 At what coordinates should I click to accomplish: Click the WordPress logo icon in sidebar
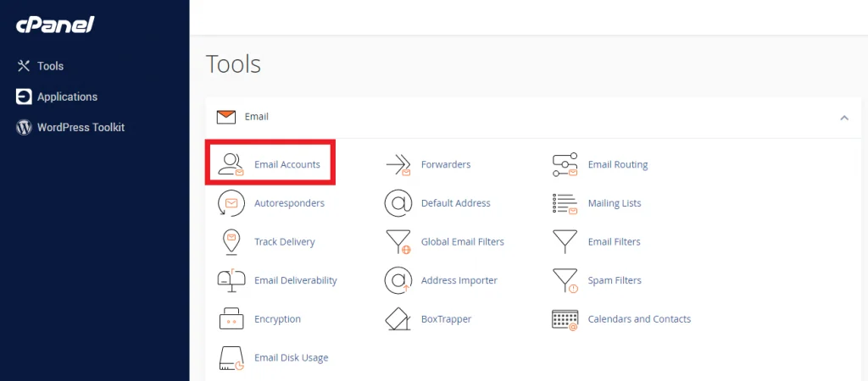pos(24,128)
